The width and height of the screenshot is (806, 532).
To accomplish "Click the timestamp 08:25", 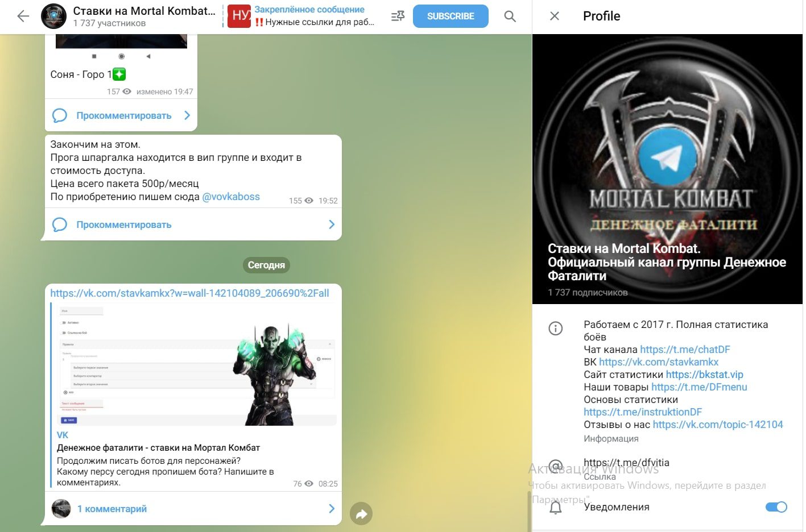I will pos(328,484).
